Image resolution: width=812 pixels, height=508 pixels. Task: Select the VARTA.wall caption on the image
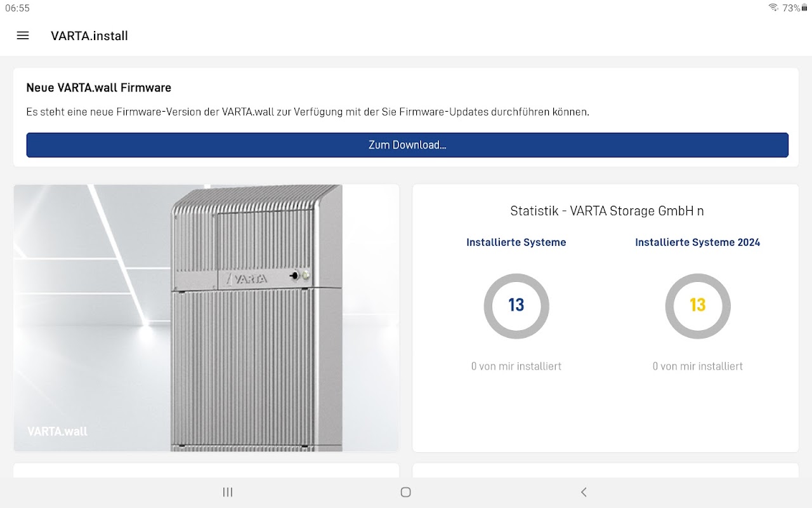tap(57, 431)
